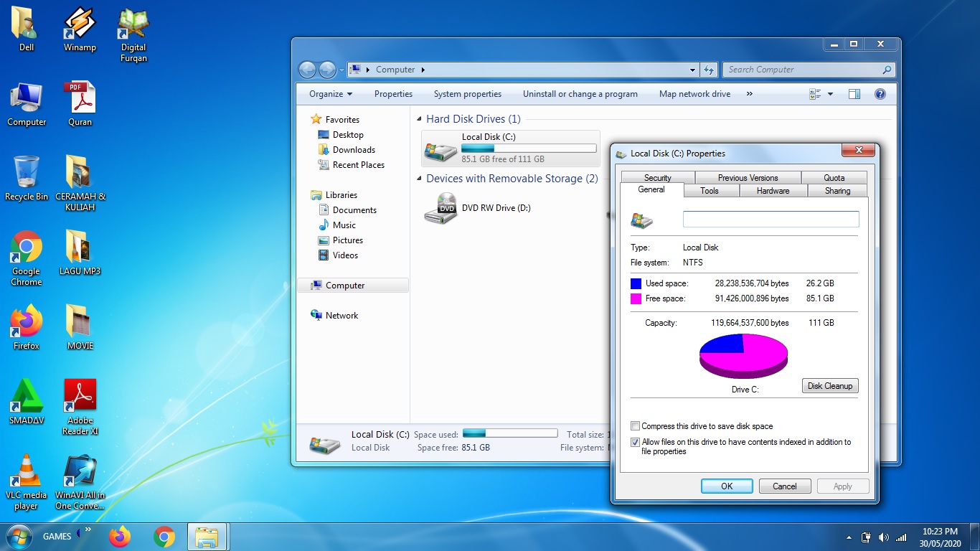Screen dimensions: 980x551
Task: Switch to the Hardware tab
Action: coord(773,191)
